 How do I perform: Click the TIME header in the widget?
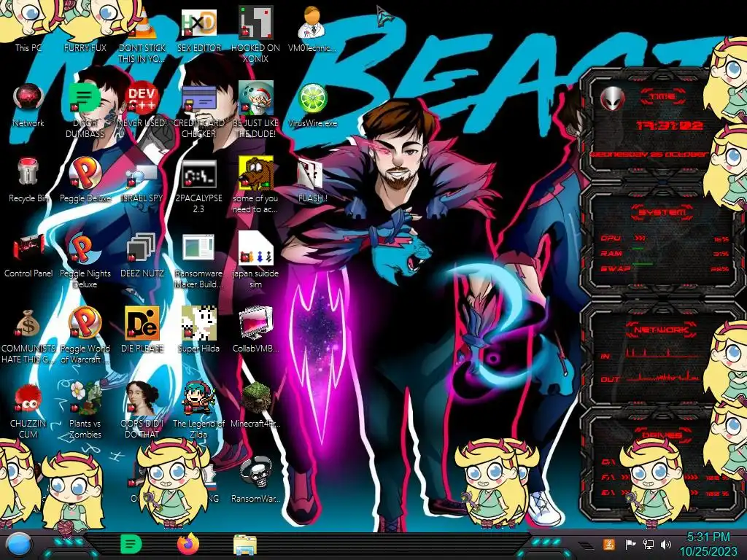tap(662, 97)
